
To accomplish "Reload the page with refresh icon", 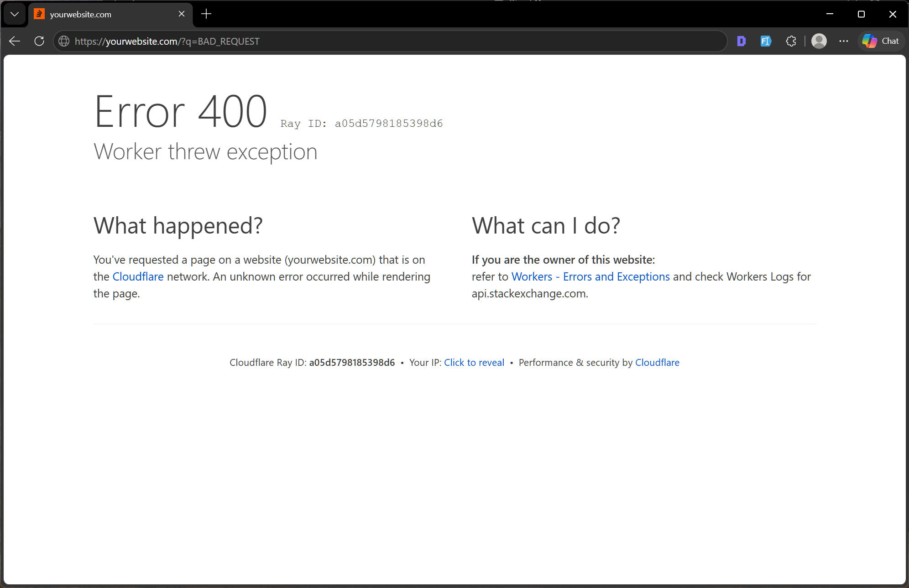I will tap(39, 41).
